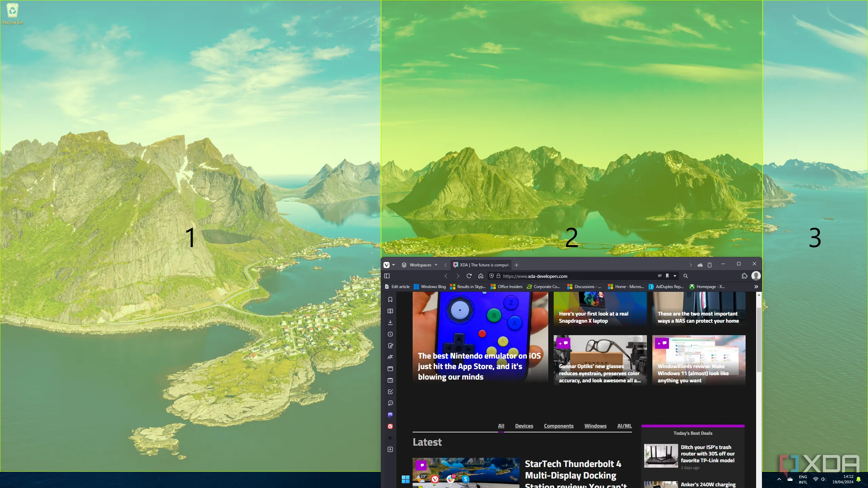Image resolution: width=868 pixels, height=488 pixels.
Task: Toggle the side panel visibility
Action: click(x=387, y=276)
